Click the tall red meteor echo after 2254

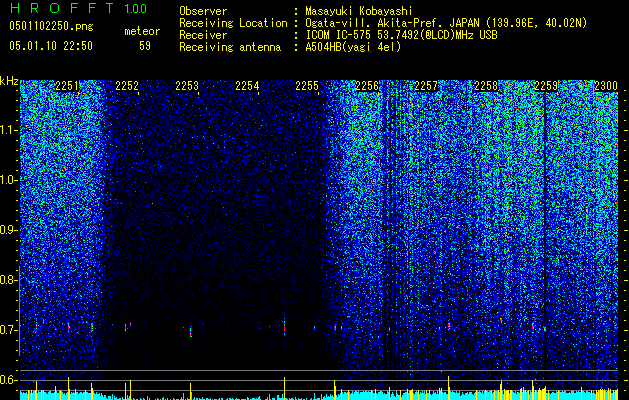pyautogui.click(x=284, y=327)
